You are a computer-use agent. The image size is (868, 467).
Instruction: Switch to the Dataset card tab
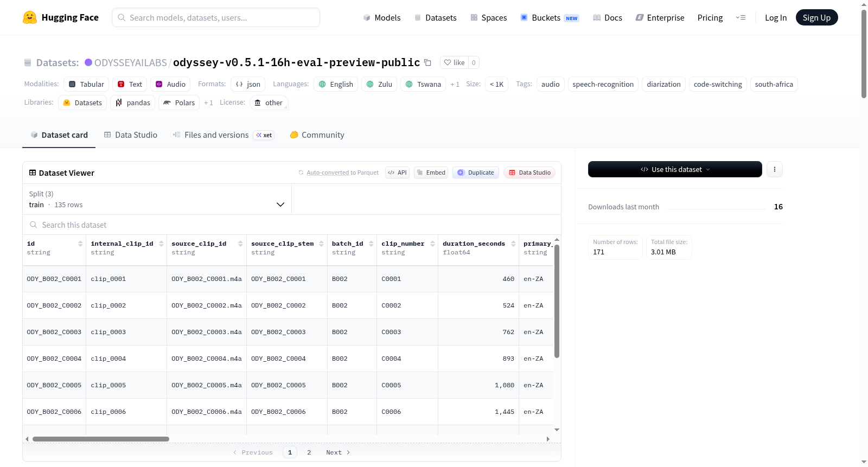(59, 135)
